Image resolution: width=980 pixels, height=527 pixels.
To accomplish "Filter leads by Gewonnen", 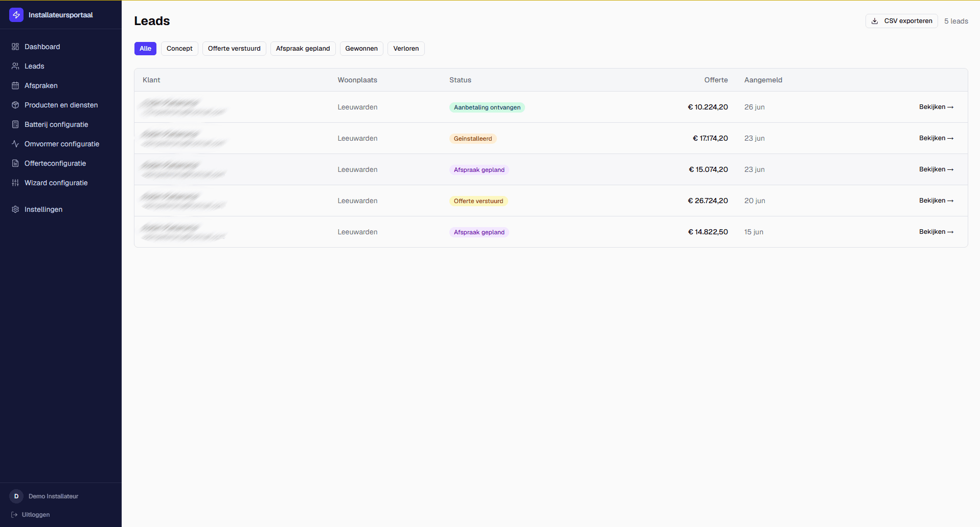I will (361, 49).
